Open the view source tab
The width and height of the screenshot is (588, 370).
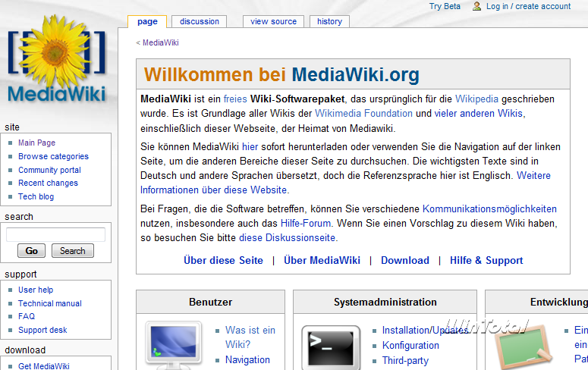(x=273, y=22)
